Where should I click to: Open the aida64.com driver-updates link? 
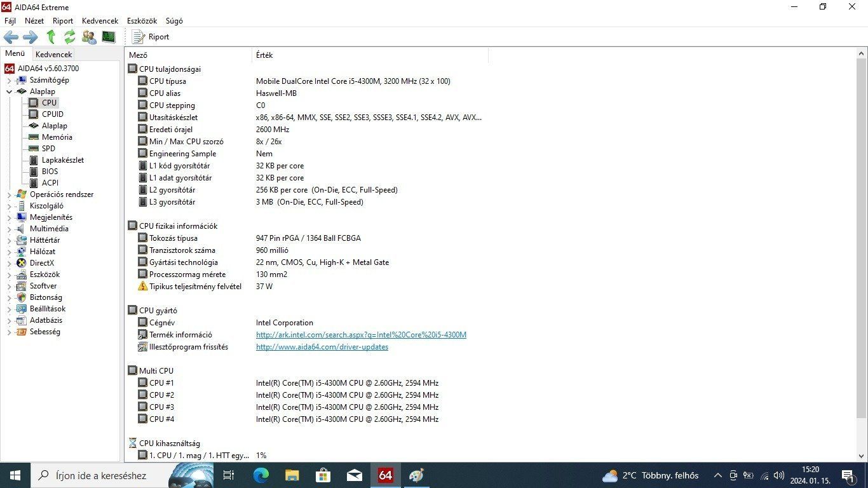point(322,347)
